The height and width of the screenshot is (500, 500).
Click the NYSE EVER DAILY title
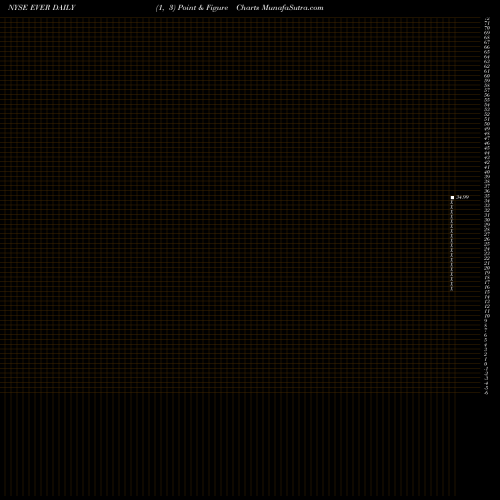coord(42,7)
